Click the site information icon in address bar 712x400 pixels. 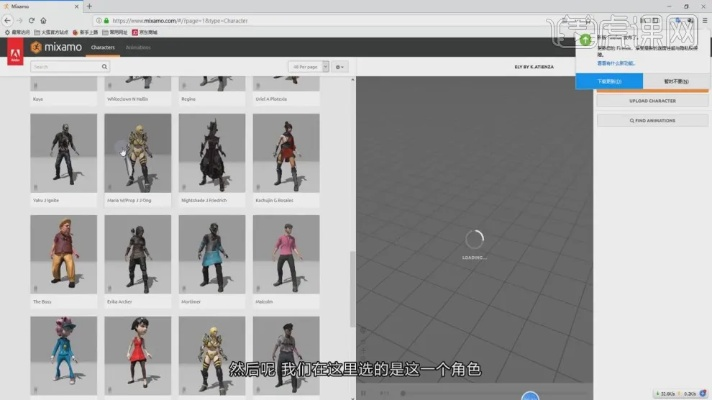(99, 20)
